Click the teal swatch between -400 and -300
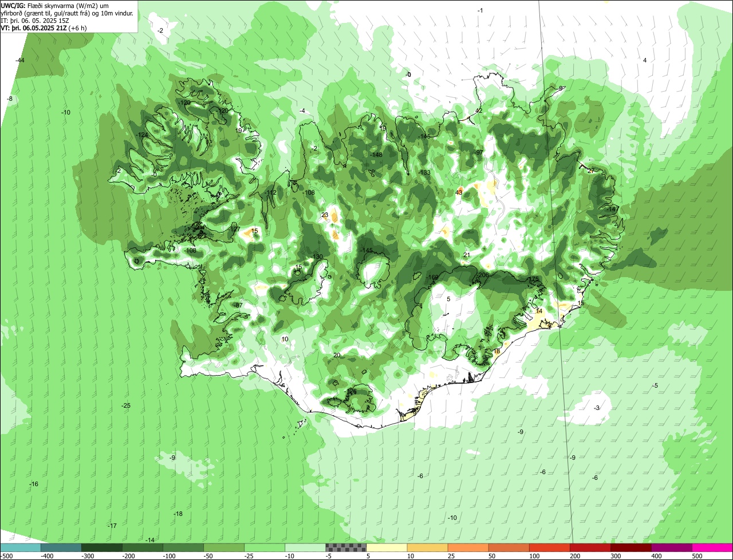733x560 pixels. (61, 548)
